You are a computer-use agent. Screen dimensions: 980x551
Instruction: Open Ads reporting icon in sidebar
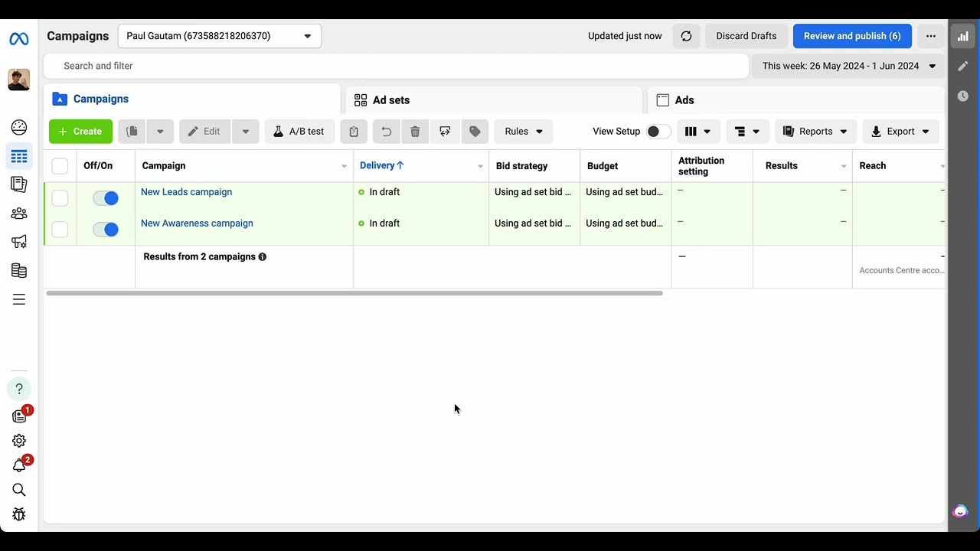[19, 184]
